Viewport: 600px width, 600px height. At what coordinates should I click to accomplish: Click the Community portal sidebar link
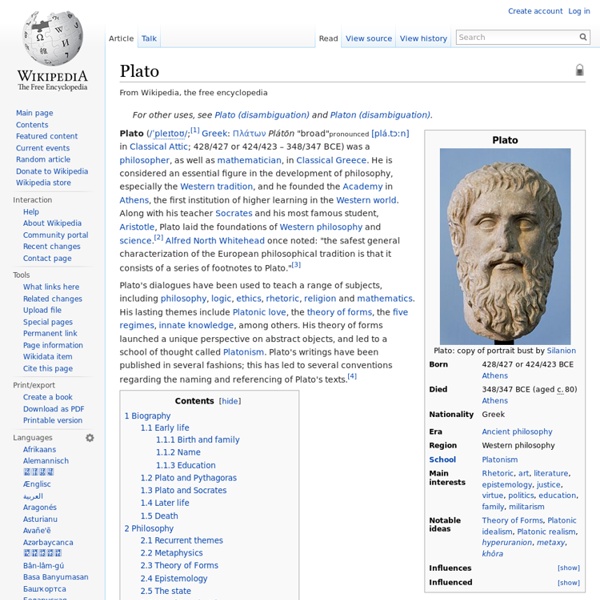click(55, 235)
